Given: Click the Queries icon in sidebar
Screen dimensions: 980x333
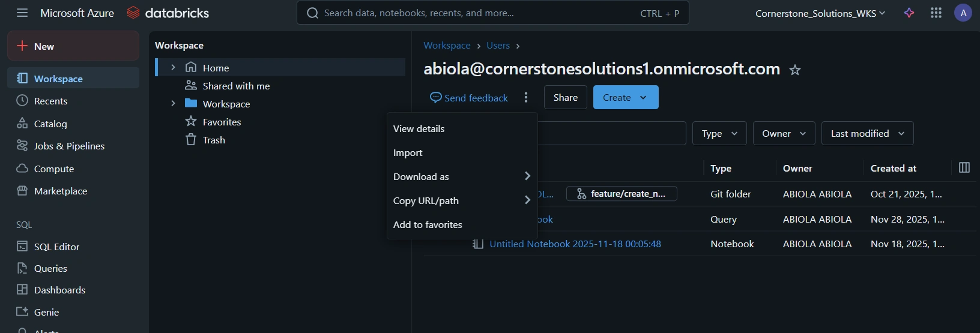Looking at the screenshot, I should [22, 268].
